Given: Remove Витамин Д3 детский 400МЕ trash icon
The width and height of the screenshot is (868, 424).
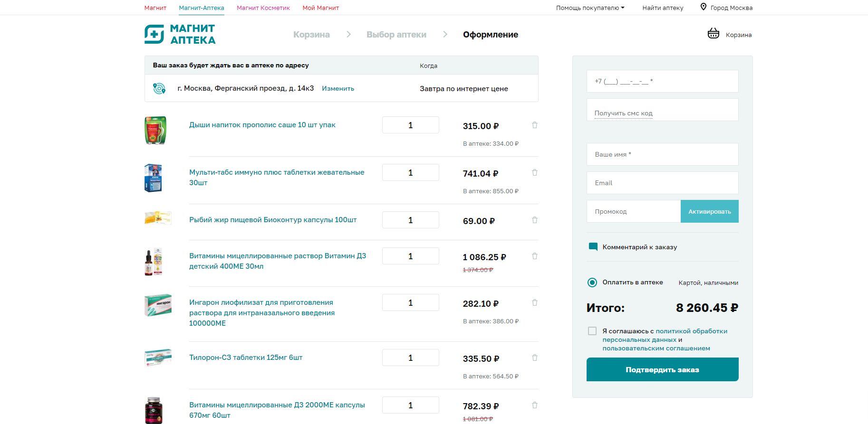Looking at the screenshot, I should 535,256.
